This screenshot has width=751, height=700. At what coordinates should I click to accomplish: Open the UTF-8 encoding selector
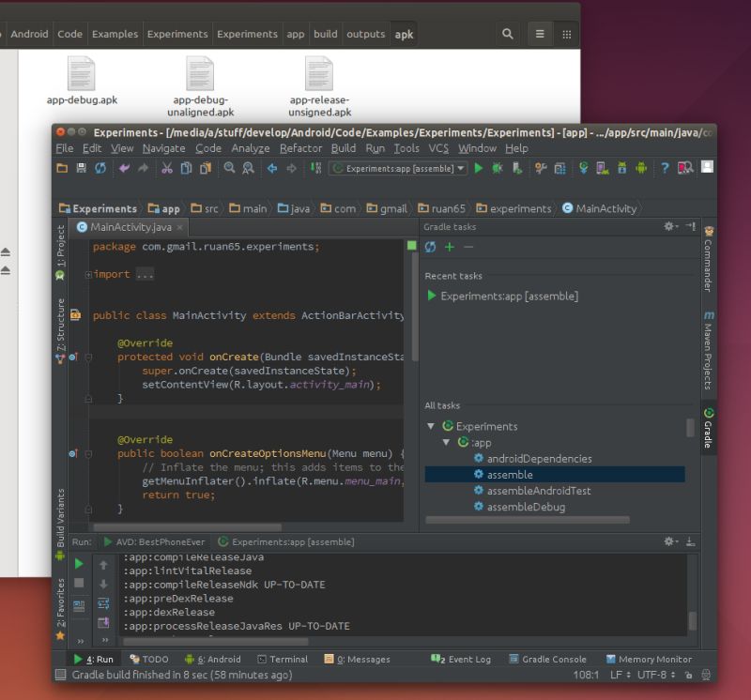655,675
